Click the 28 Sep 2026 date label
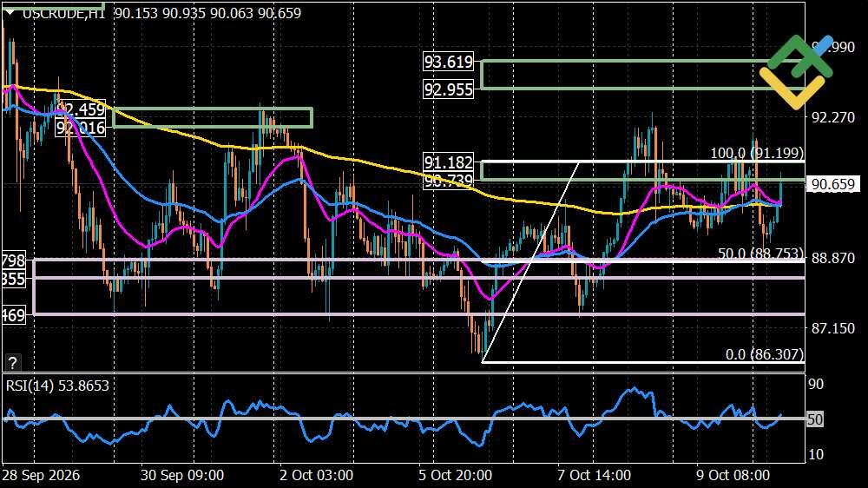The height and width of the screenshot is (488, 868). [41, 475]
